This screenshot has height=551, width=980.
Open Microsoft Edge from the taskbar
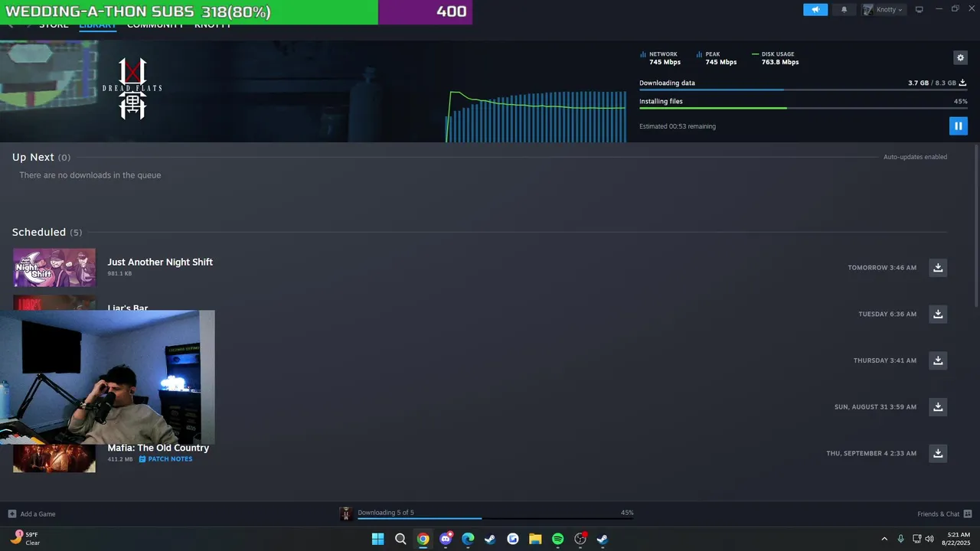(468, 539)
